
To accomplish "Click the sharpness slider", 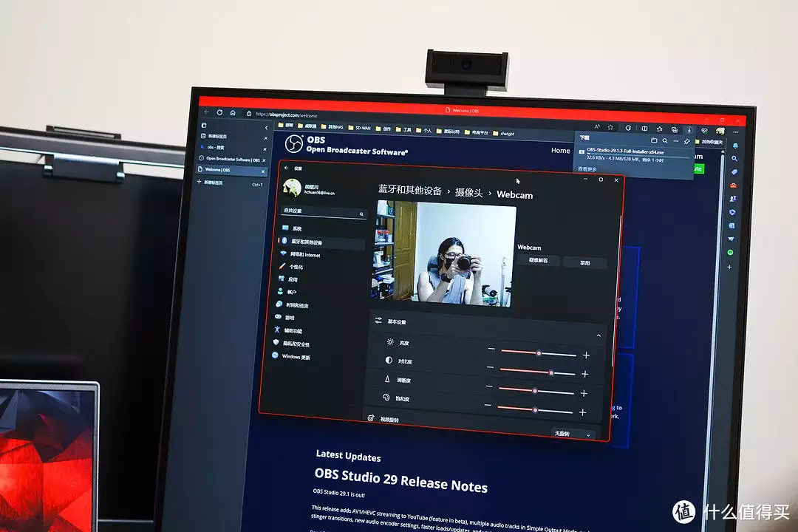I will coord(536,390).
